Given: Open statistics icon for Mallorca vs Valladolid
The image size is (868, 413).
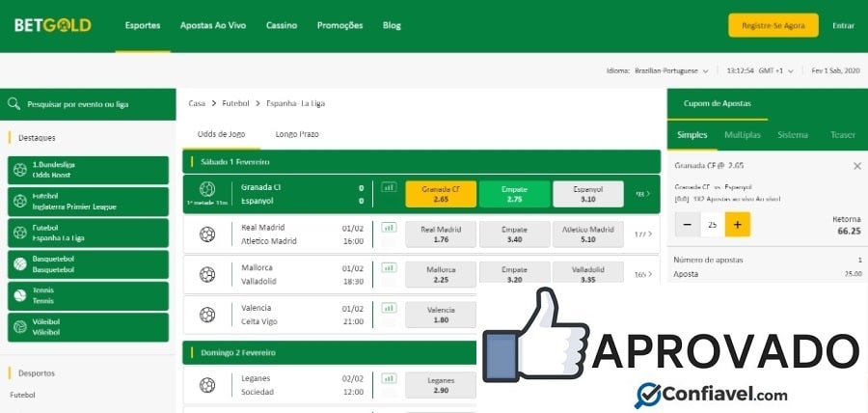Looking at the screenshot, I should (x=390, y=268).
